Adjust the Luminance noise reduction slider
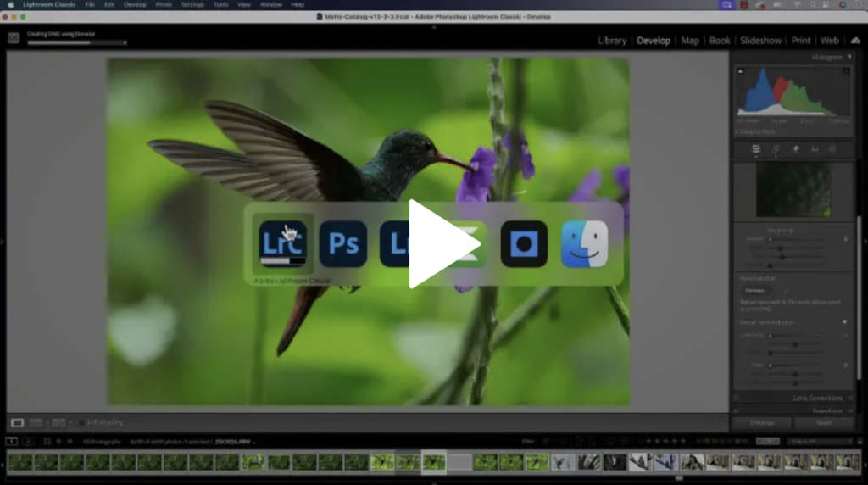868x485 pixels. click(770, 335)
